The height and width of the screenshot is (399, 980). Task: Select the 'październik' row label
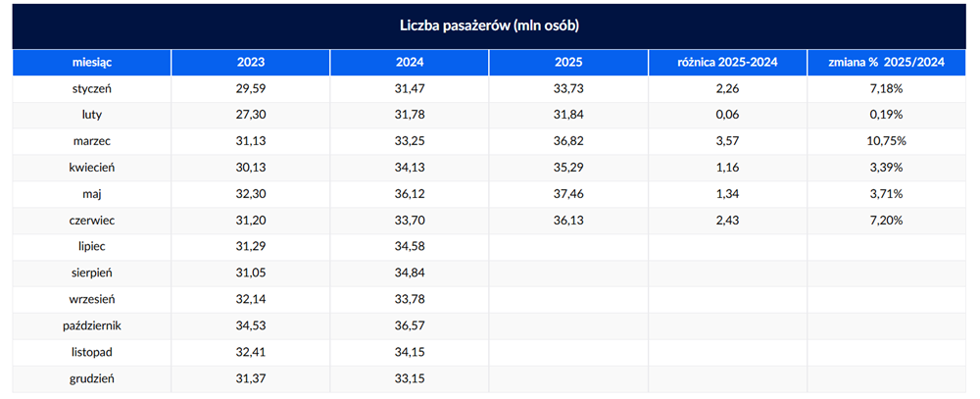click(x=92, y=325)
